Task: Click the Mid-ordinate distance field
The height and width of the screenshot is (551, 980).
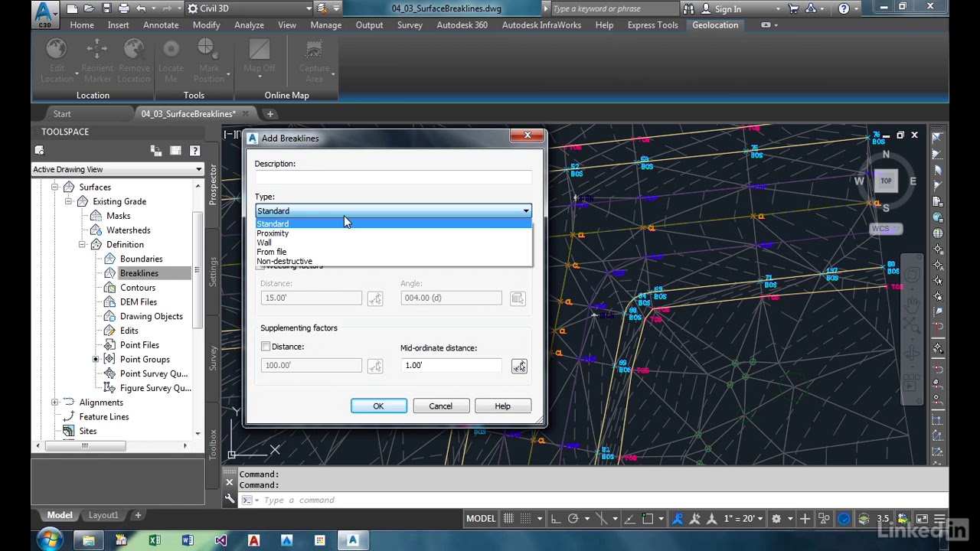Action: pos(451,365)
